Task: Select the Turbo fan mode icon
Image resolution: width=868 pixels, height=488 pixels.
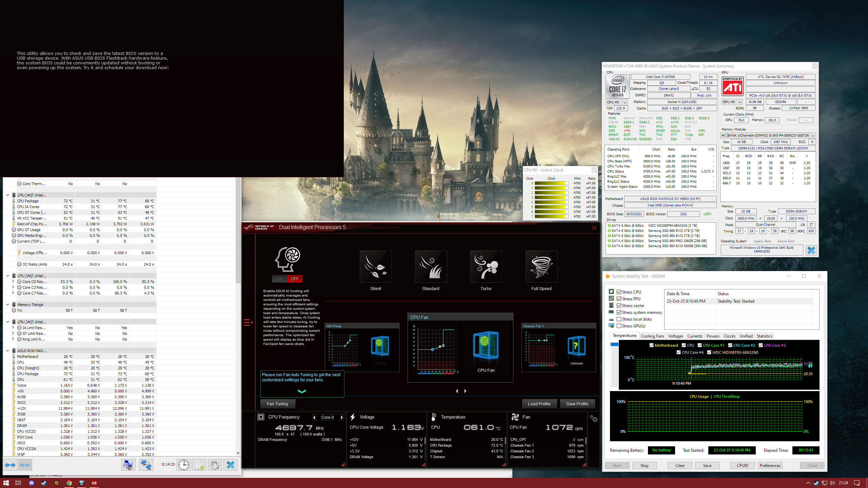Action: (x=486, y=266)
